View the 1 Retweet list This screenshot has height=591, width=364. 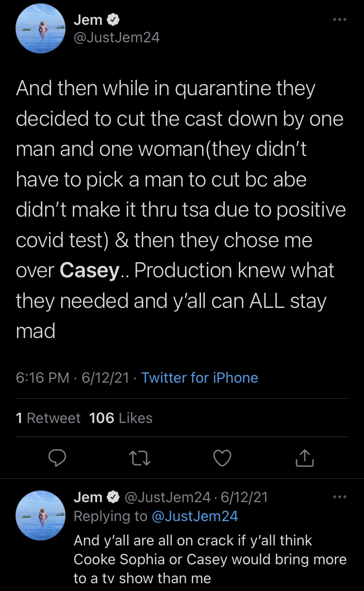48,418
